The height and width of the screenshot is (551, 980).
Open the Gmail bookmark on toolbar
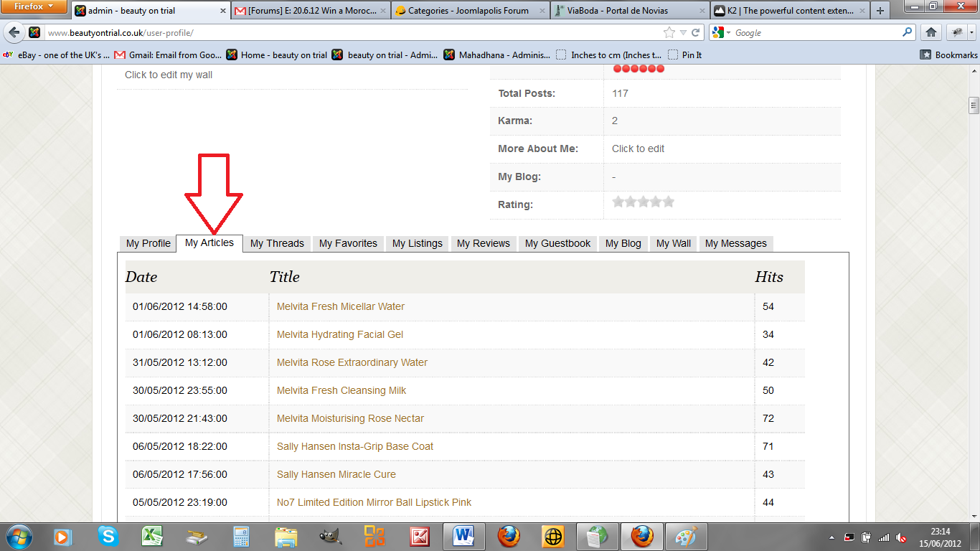point(169,55)
